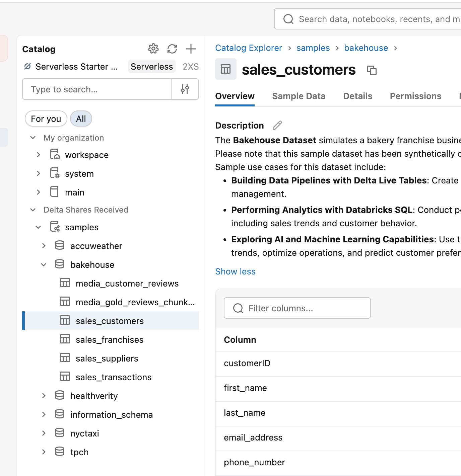Open catalog settings gear icon
The height and width of the screenshot is (476, 461).
click(153, 49)
